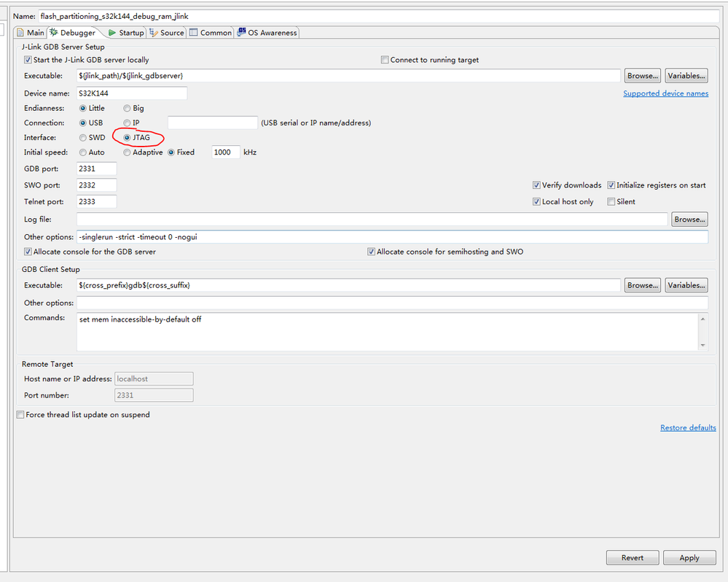This screenshot has width=728, height=582.
Task: Enable the Silent checkbox
Action: [611, 201]
